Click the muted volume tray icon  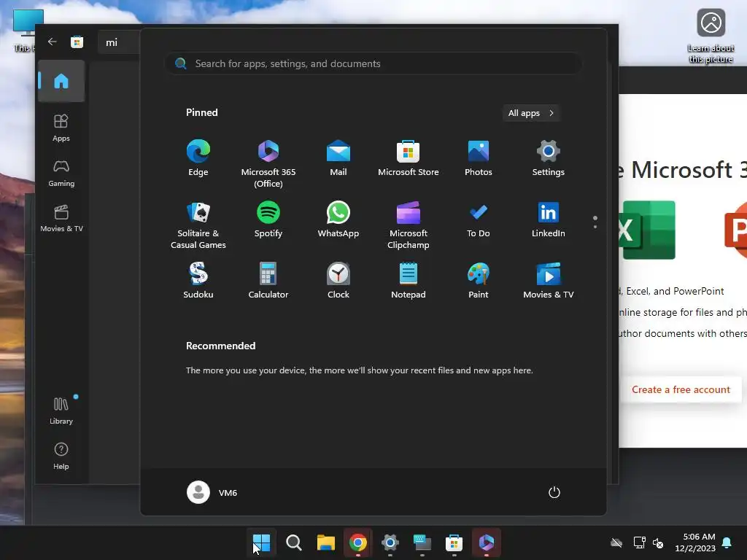658,542
